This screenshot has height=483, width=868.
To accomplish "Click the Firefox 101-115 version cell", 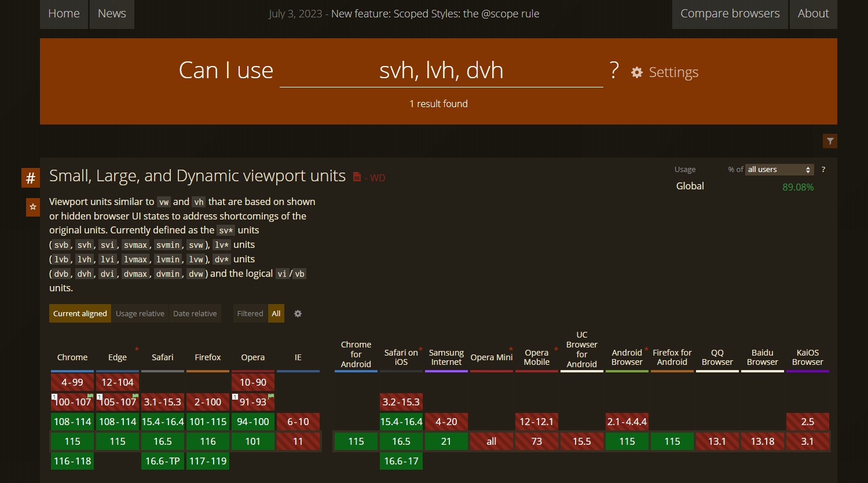I will pos(208,422).
